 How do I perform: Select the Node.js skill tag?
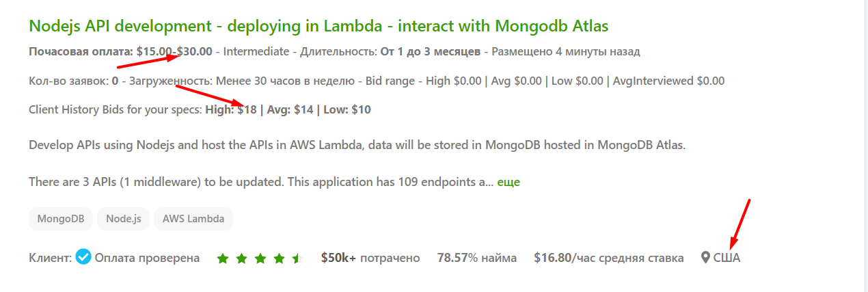tap(124, 219)
